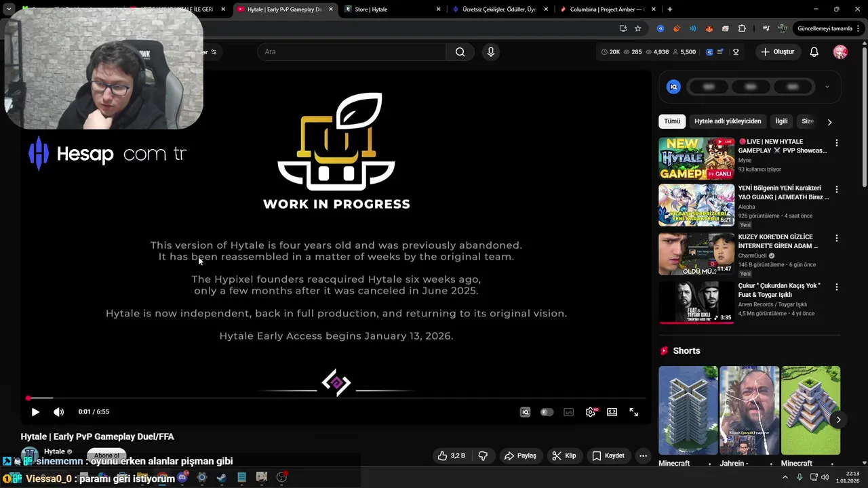
Task: Open the YouTube account avatar menu
Action: point(840,52)
